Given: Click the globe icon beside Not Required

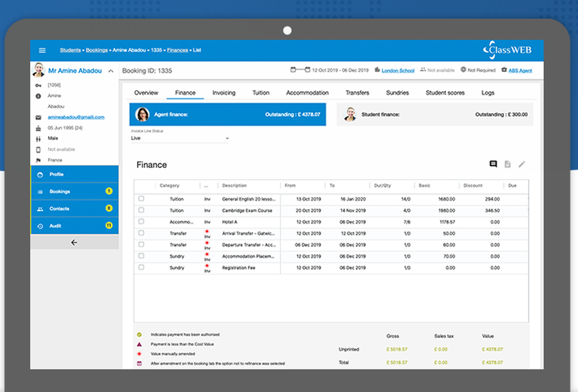Looking at the screenshot, I should [464, 69].
